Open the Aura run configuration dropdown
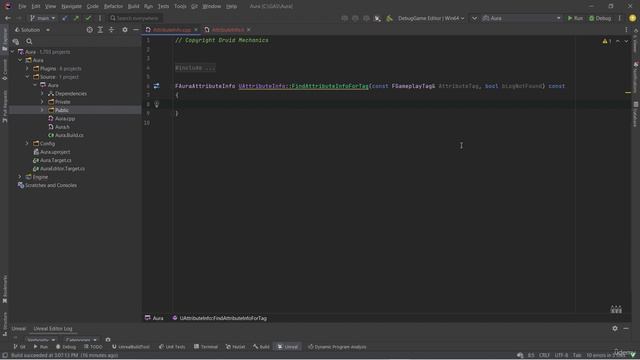Screen dimensions: 640x360 521,18
